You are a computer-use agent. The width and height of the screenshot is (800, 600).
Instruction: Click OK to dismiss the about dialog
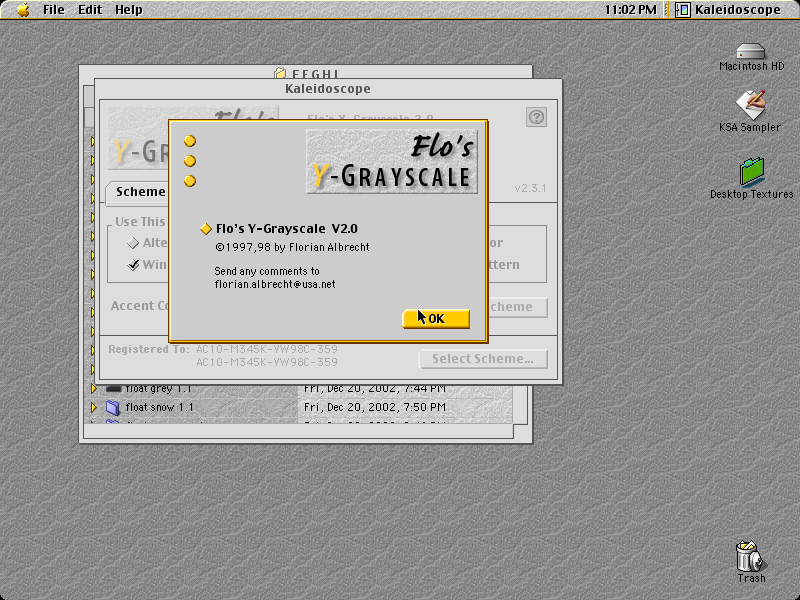click(436, 319)
